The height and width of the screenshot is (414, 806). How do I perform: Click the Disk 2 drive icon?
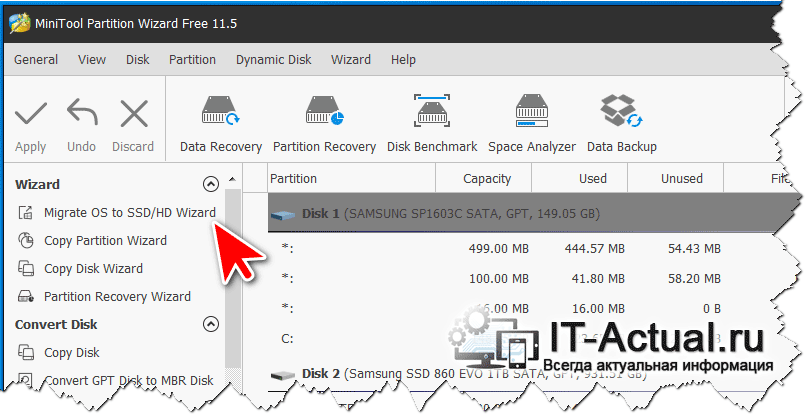[283, 374]
